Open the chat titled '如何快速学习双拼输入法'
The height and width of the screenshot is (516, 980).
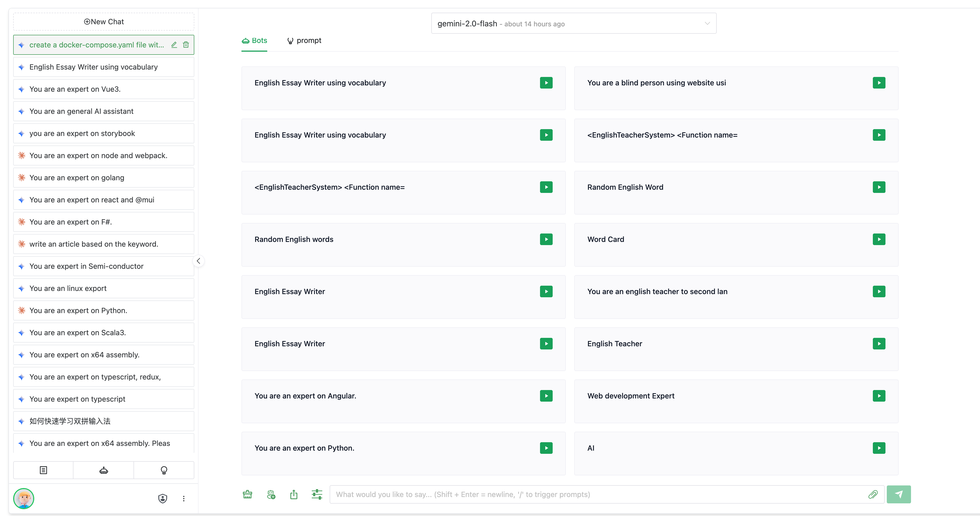[104, 421]
